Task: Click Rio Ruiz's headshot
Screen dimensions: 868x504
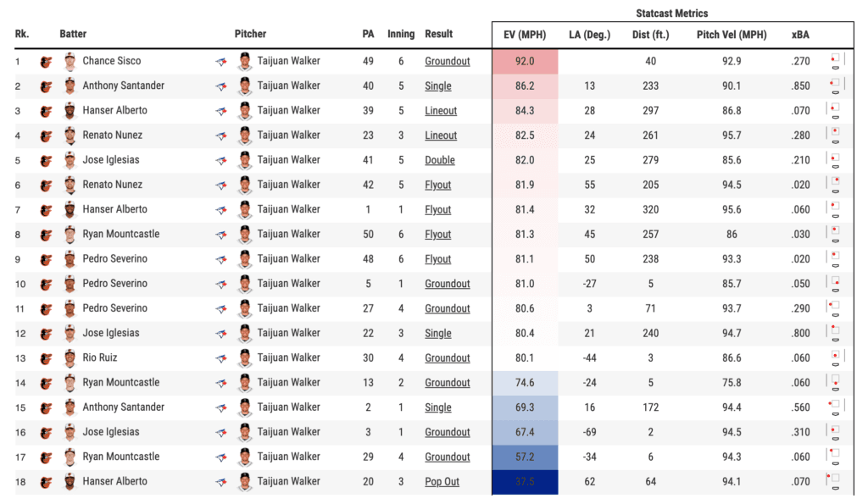Action: click(70, 358)
